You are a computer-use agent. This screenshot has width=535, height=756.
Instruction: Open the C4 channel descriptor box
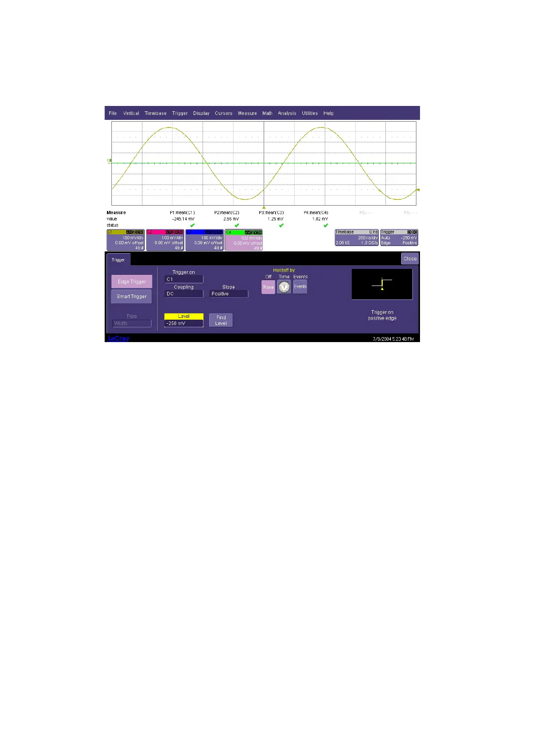tap(244, 240)
